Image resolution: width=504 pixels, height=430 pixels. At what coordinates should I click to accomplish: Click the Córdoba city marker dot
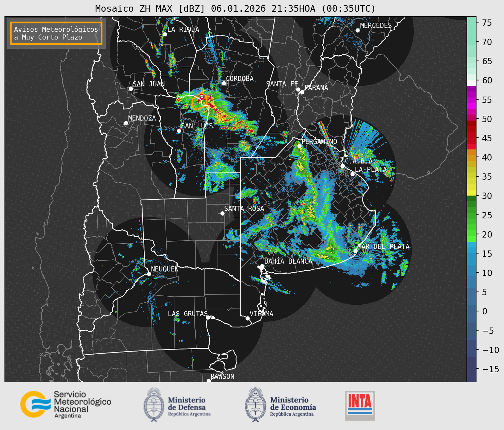224,83
